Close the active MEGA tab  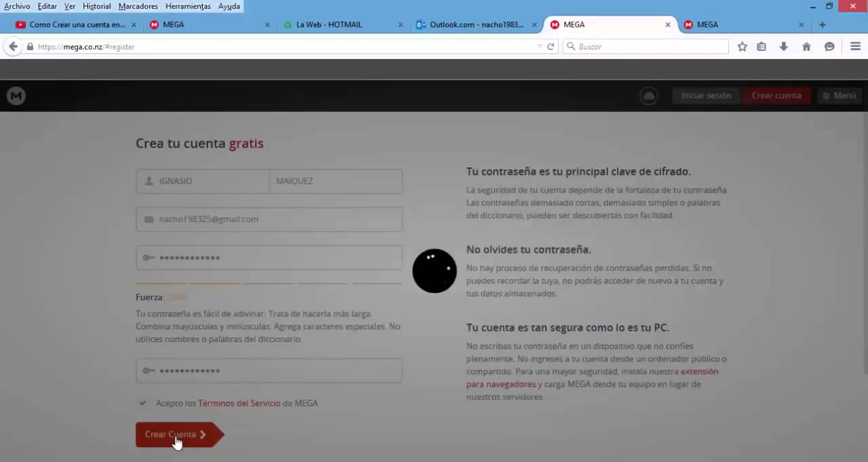tap(668, 24)
